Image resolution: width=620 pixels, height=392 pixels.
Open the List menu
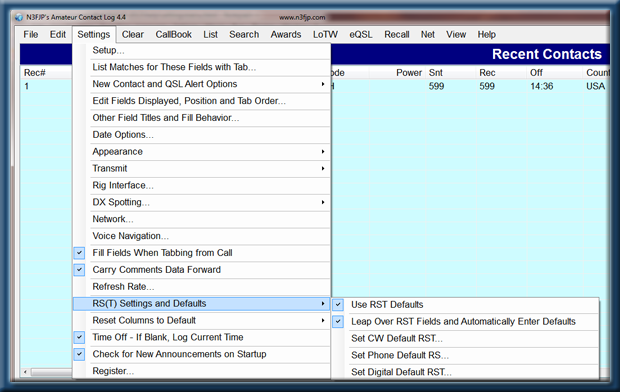[x=210, y=34]
